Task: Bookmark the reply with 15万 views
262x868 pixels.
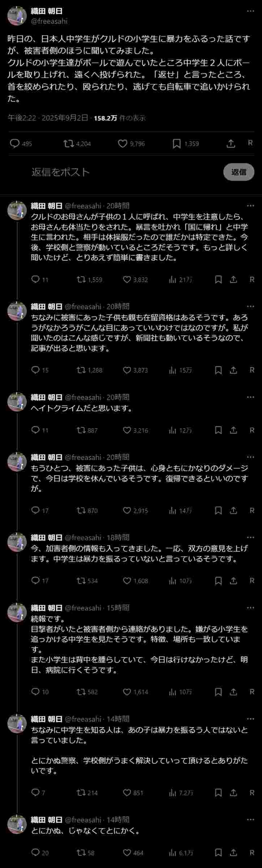Action: point(218,370)
